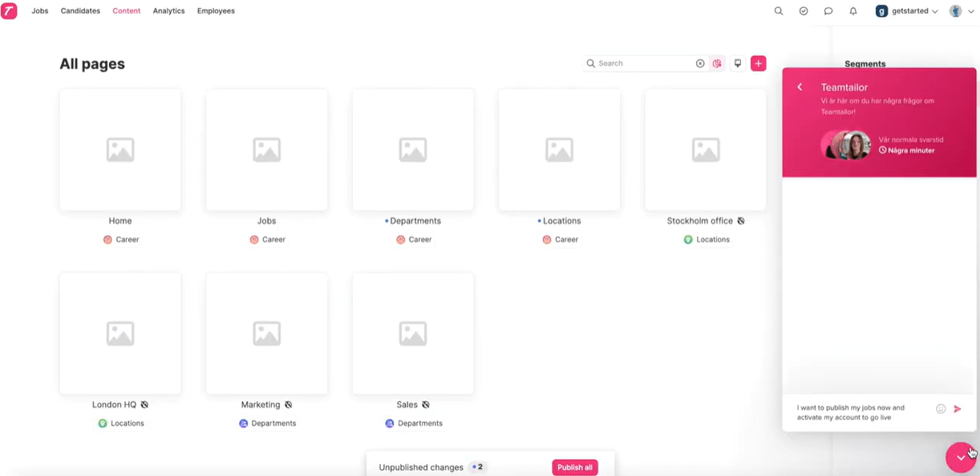Click the hidden-eye icon next to Marketing
This screenshot has height=476, width=980.
[x=288, y=405]
